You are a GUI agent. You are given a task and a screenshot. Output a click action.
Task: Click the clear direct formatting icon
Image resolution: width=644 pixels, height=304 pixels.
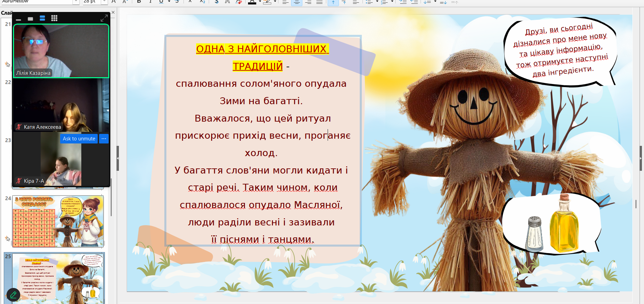click(239, 2)
